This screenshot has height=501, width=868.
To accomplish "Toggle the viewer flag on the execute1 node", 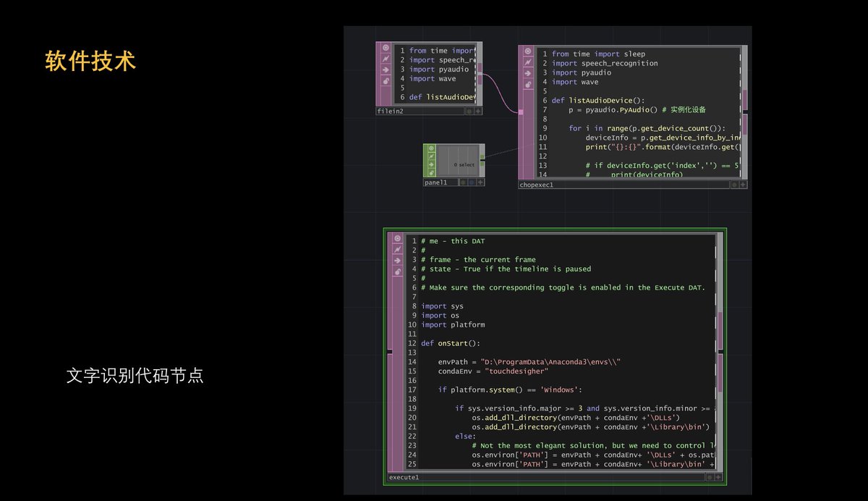I will point(397,238).
